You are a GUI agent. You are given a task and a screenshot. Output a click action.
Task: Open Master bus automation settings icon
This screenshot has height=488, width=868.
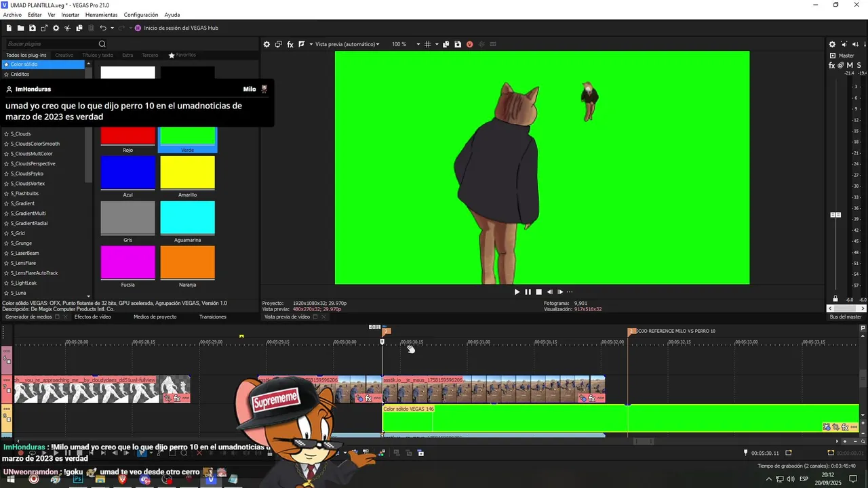[841, 66]
